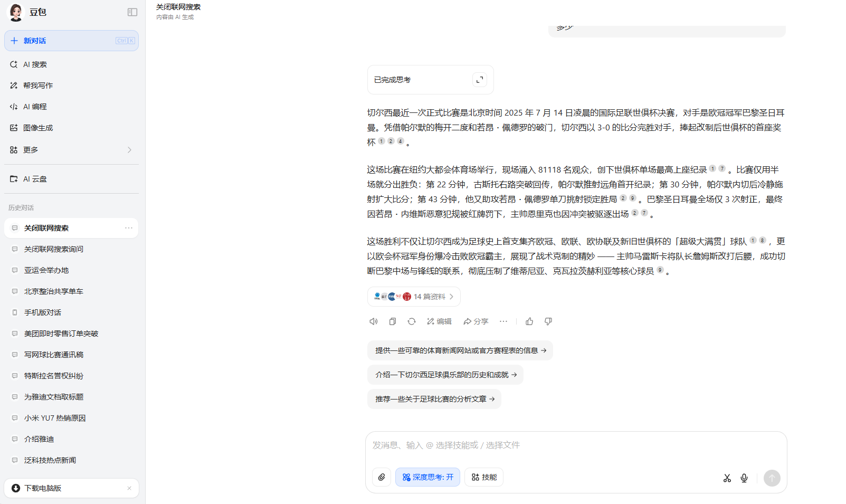846x504 pixels.
Task: Select history chat 特斯拉名誉权纠纷
Action: pyautogui.click(x=71, y=376)
